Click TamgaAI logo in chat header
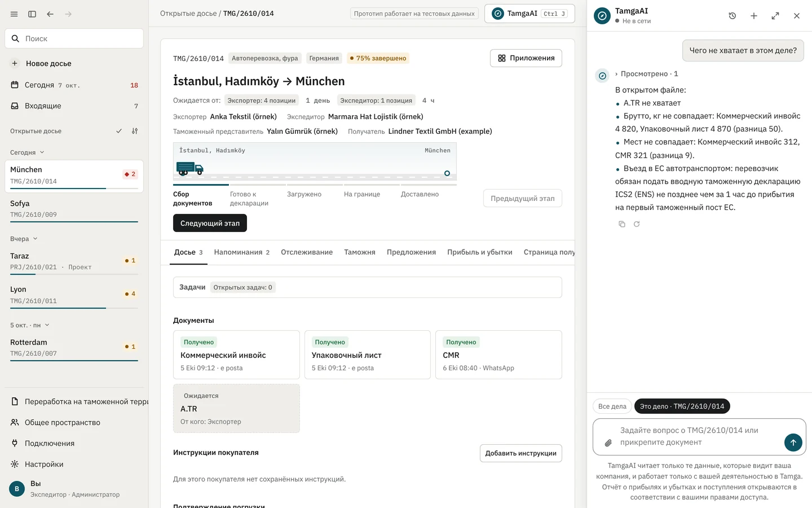This screenshot has height=508, width=812. coord(602,16)
